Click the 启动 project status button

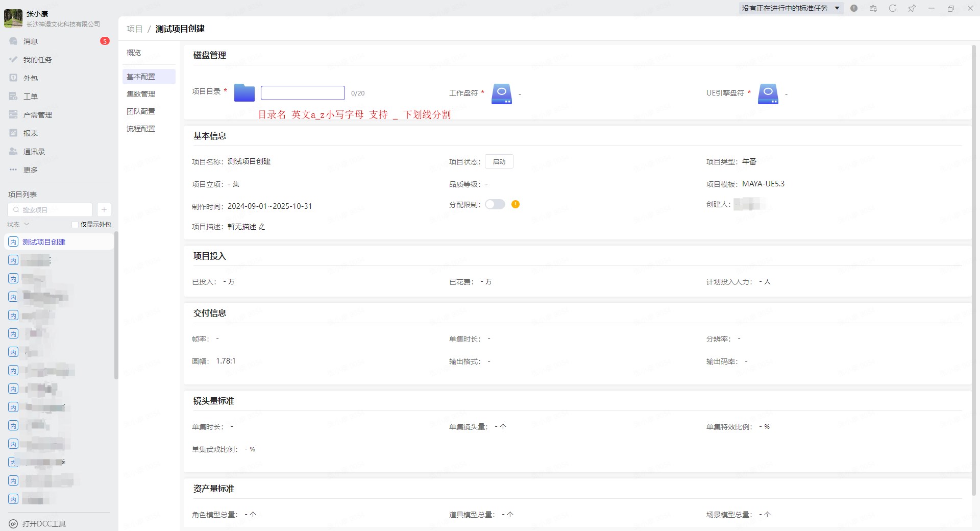(499, 162)
